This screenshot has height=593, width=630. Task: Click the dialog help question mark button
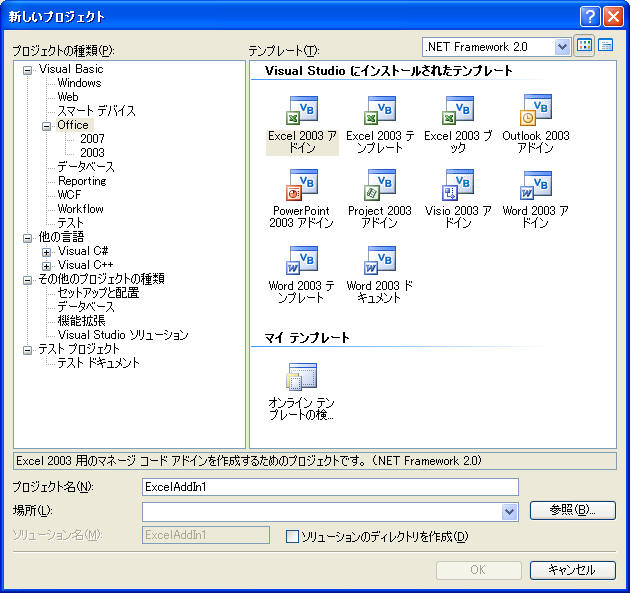(x=590, y=16)
